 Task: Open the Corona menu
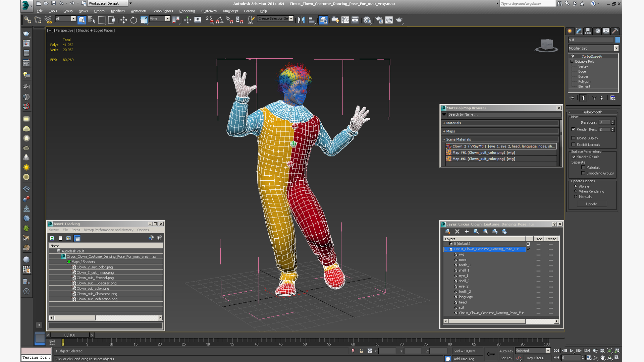[x=249, y=11]
